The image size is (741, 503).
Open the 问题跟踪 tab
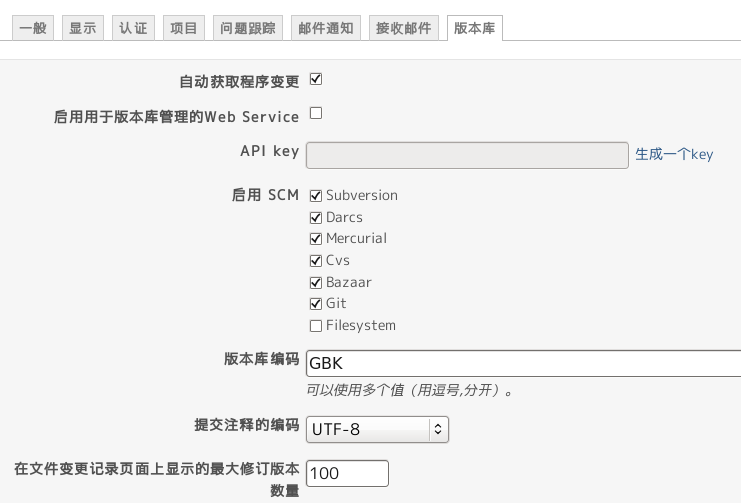(x=248, y=28)
